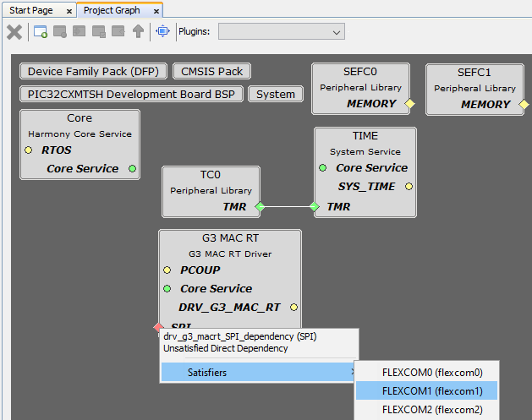Select the G3 MAC RT block title
The height and width of the screenshot is (420, 532).
230,238
